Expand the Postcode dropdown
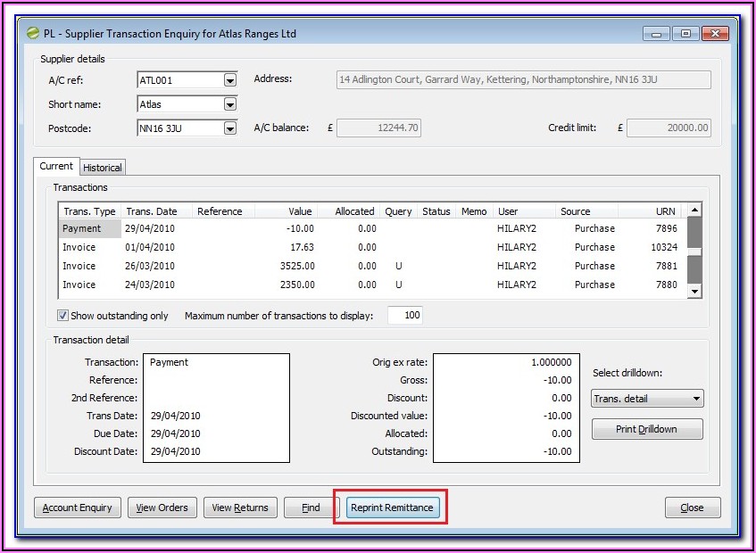 pos(230,128)
